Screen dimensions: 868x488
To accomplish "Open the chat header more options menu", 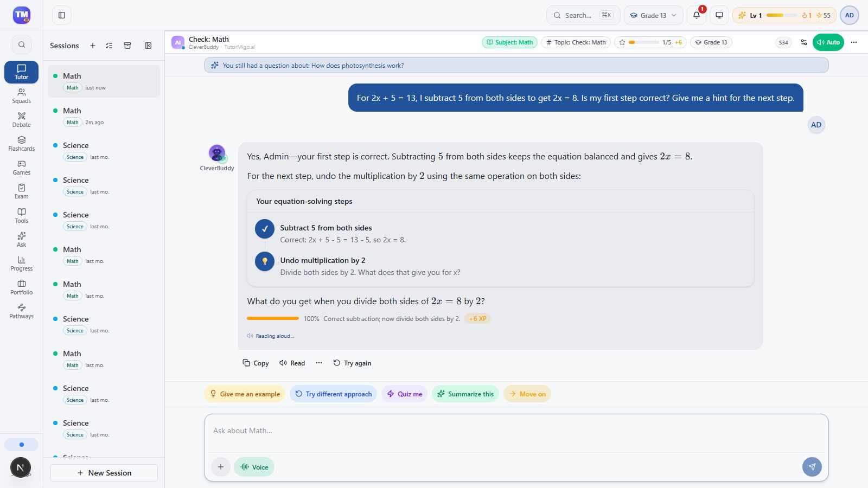I will tap(854, 42).
